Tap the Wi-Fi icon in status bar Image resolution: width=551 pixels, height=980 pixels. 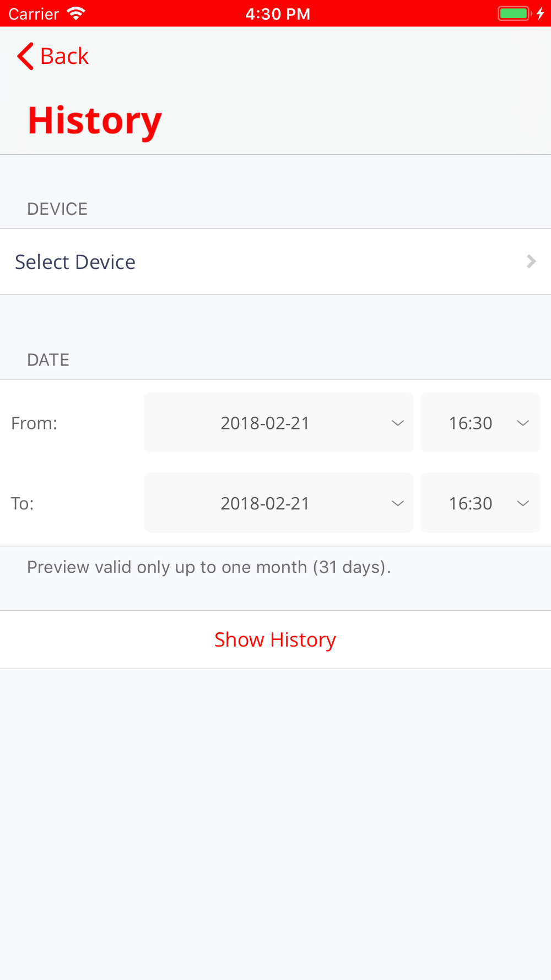75,13
